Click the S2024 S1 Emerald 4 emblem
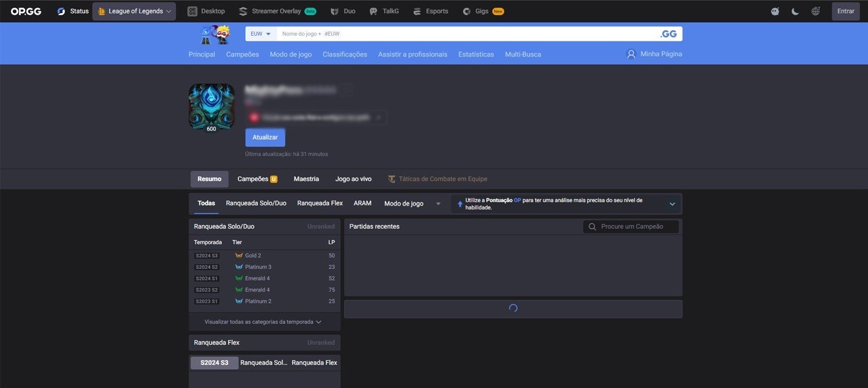The width and height of the screenshot is (868, 388). 239,278
